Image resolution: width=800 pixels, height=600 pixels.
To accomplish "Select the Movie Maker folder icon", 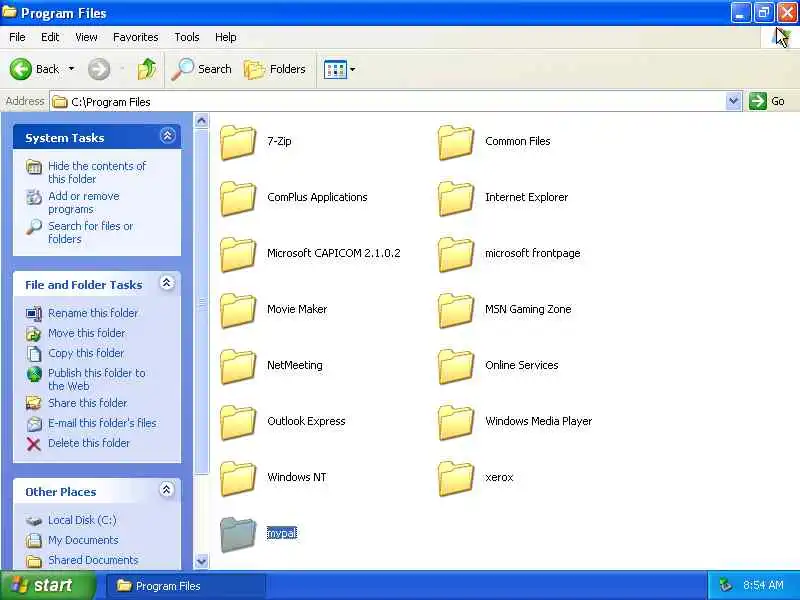I will (x=238, y=311).
